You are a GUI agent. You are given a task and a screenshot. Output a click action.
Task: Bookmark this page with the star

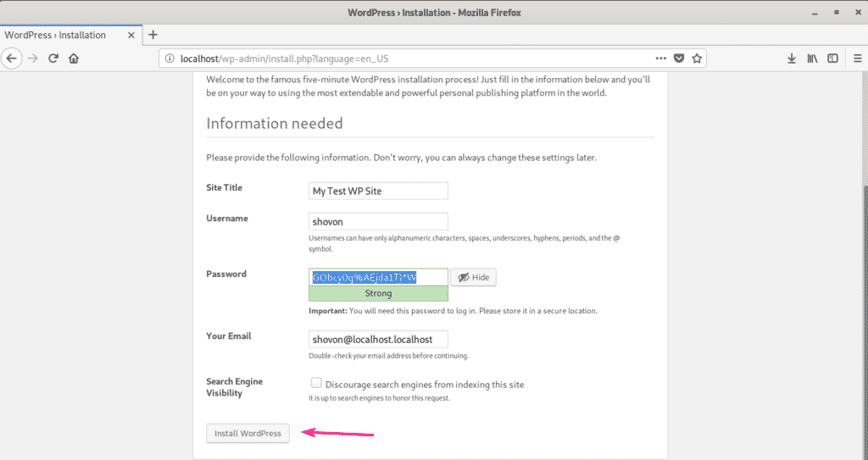tap(697, 58)
